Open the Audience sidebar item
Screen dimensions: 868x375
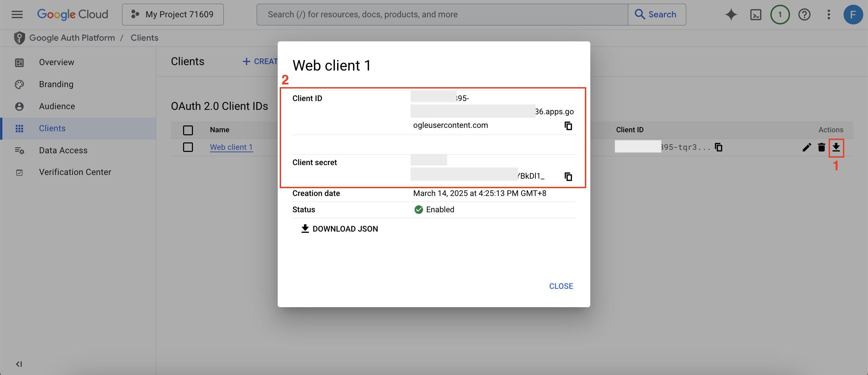[78, 106]
